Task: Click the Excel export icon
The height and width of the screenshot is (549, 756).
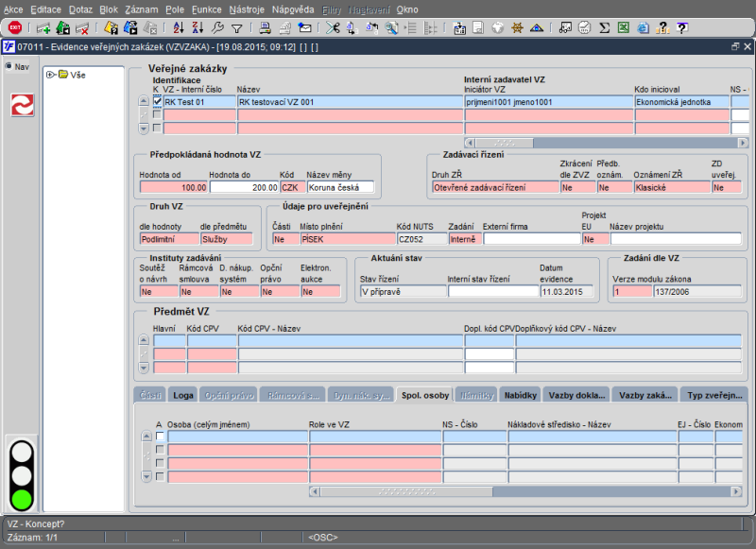Action: [x=624, y=27]
